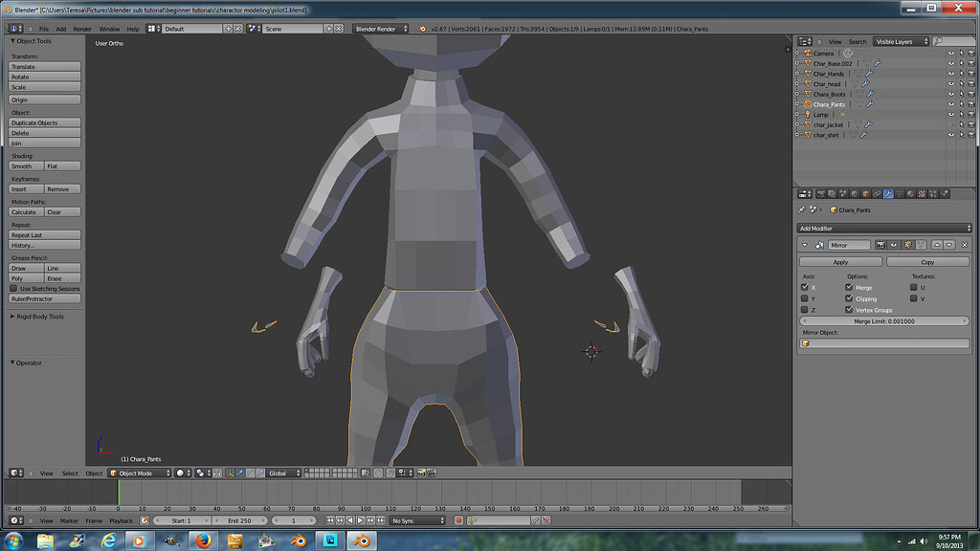Open the Global orientation dropdown

coord(284,473)
